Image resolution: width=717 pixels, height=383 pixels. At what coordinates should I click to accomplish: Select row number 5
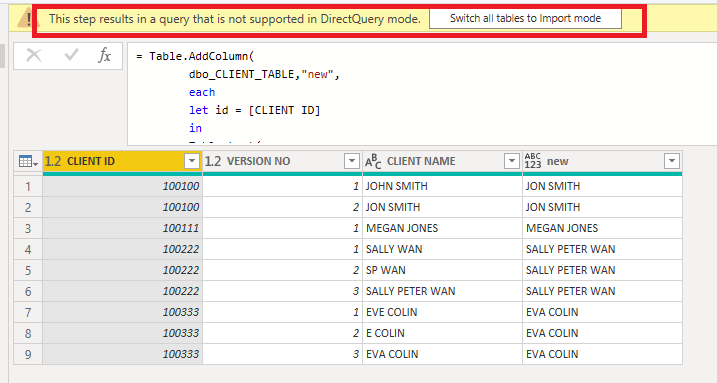pos(28,271)
